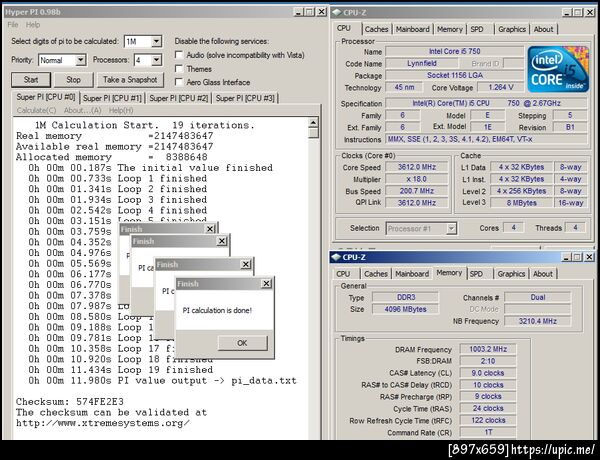This screenshot has width=600, height=460.
Task: Click the Core Voltage value 1.264 V
Action: pyautogui.click(x=501, y=87)
